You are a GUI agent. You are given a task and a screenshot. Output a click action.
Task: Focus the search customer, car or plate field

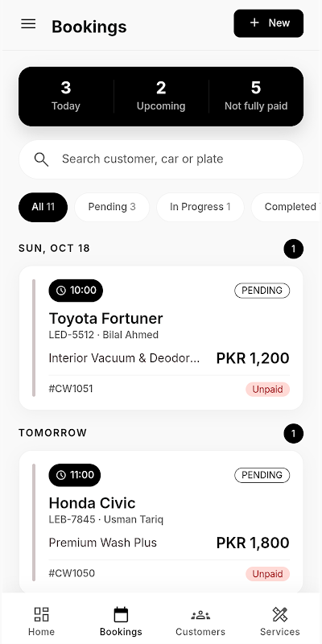click(x=161, y=159)
